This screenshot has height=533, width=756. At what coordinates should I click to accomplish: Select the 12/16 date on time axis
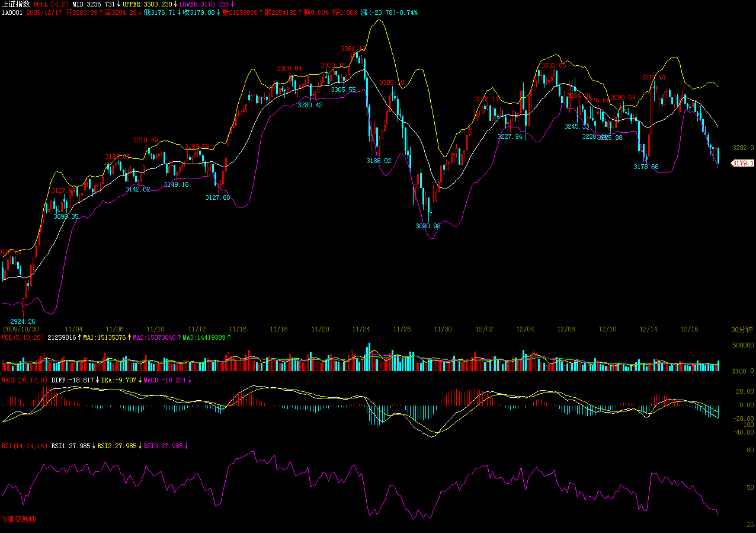pos(689,328)
